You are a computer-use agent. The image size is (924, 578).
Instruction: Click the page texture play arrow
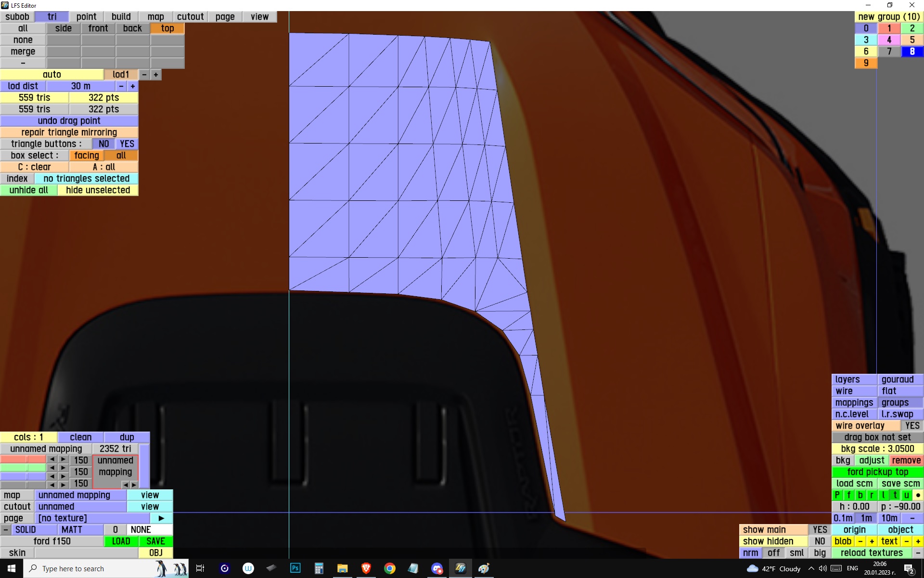click(161, 518)
